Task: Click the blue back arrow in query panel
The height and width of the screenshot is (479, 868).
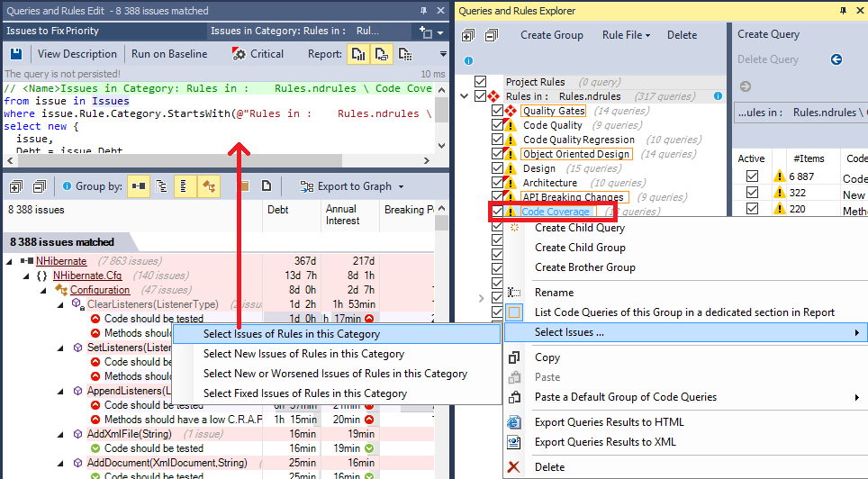Action: 836,59
